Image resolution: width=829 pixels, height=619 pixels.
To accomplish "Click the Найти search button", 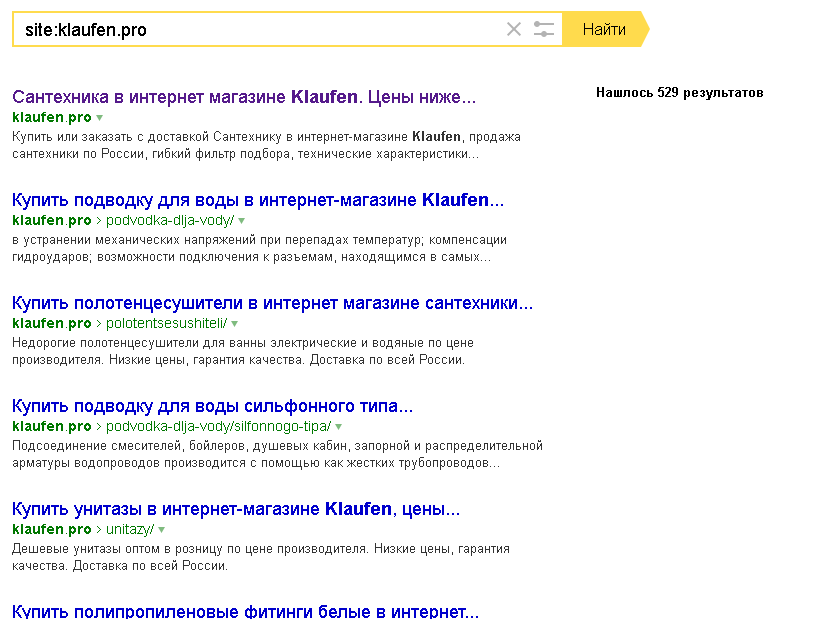I will point(604,30).
